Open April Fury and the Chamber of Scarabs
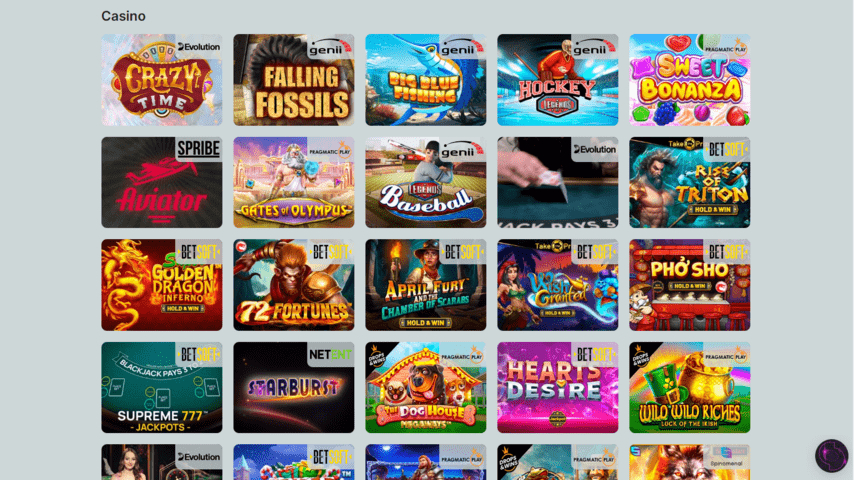Image resolution: width=854 pixels, height=480 pixels. [x=425, y=285]
